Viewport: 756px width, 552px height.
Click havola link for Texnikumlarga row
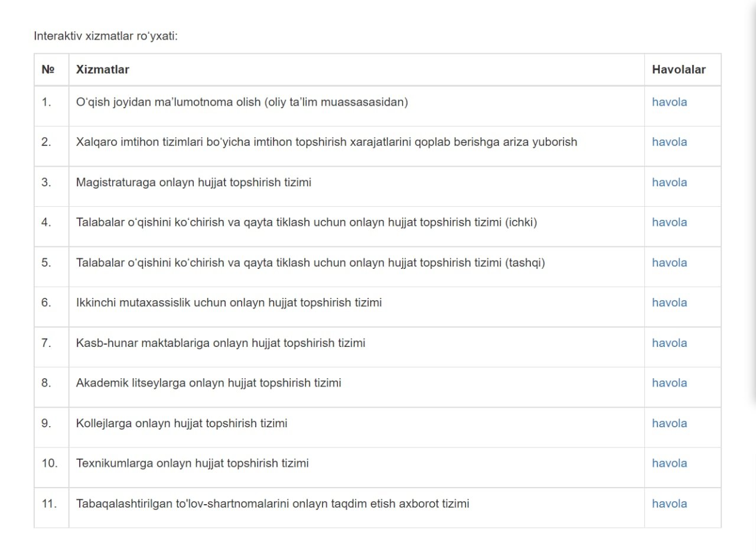tap(669, 463)
